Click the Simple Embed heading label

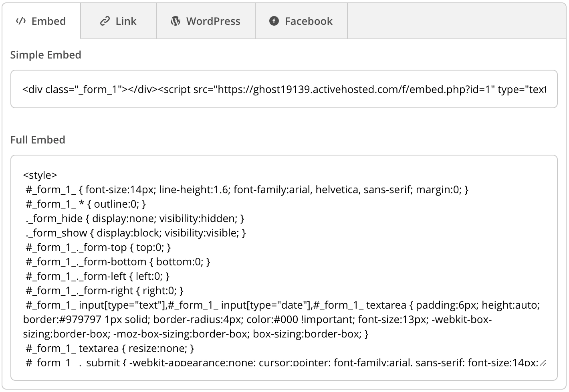(x=46, y=55)
